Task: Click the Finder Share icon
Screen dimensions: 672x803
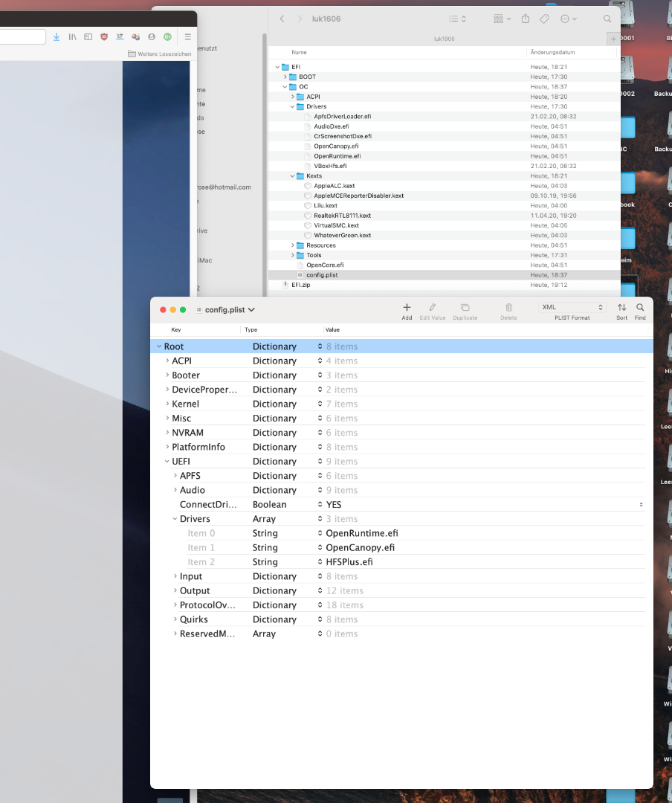Action: tap(526, 19)
